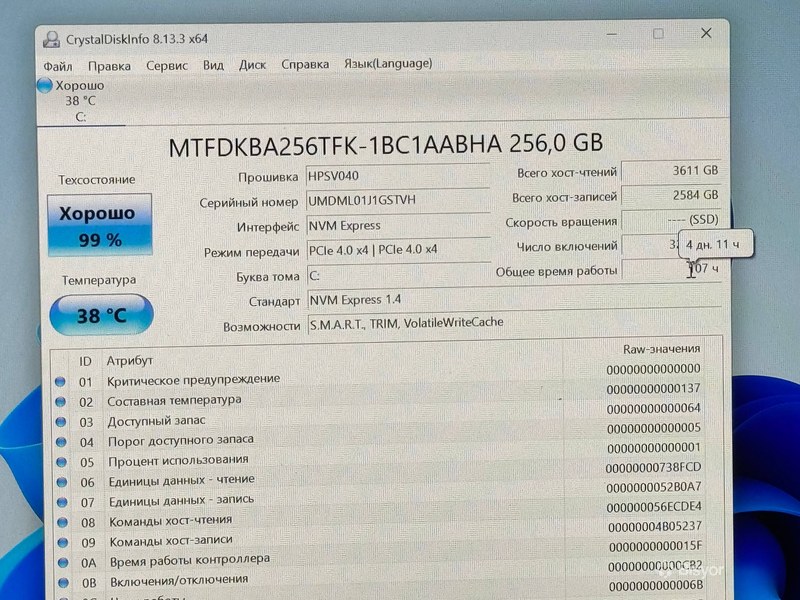Open the Правка menu
Viewport: 800px width, 600px height.
(109, 66)
